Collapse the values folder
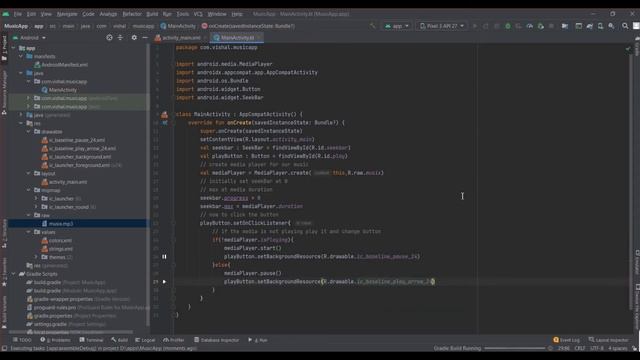The width and height of the screenshot is (640, 360). tap(29, 232)
